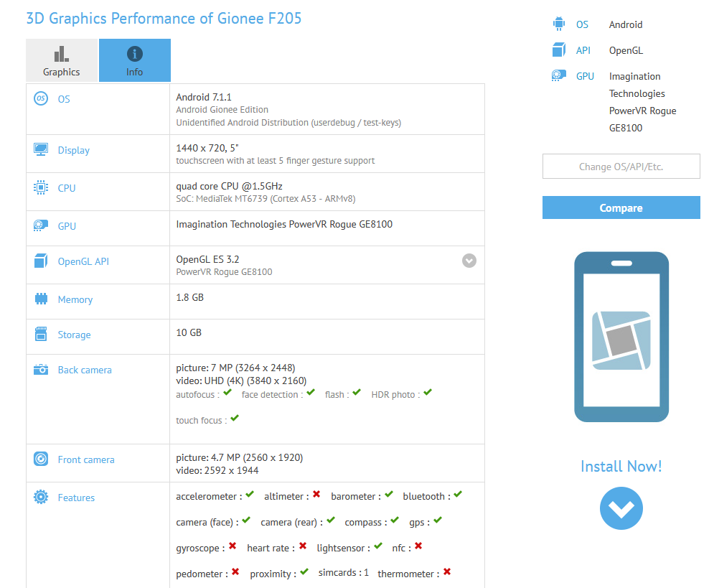
Task: Click the Features gear icon
Action: click(x=41, y=497)
